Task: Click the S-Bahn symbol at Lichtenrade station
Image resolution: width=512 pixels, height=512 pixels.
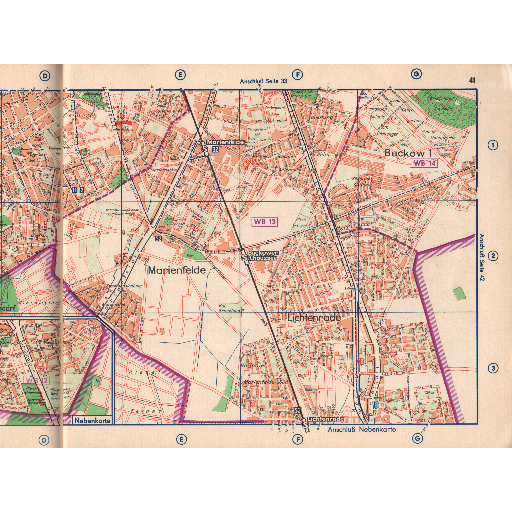Action: pos(298,410)
